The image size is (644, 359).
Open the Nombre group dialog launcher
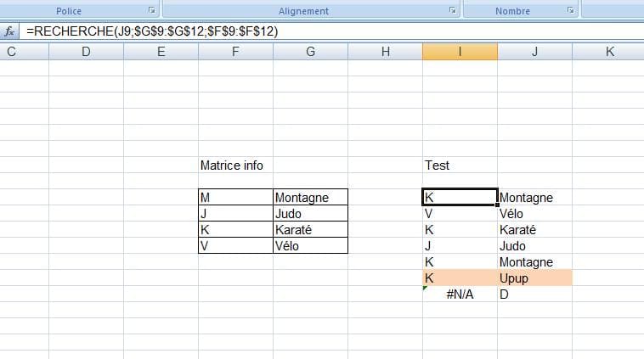(x=570, y=11)
